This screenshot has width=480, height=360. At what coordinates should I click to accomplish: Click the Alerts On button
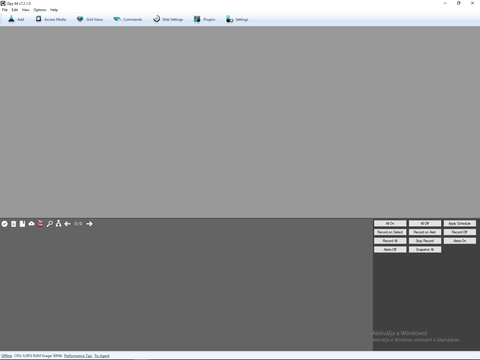[x=459, y=241]
